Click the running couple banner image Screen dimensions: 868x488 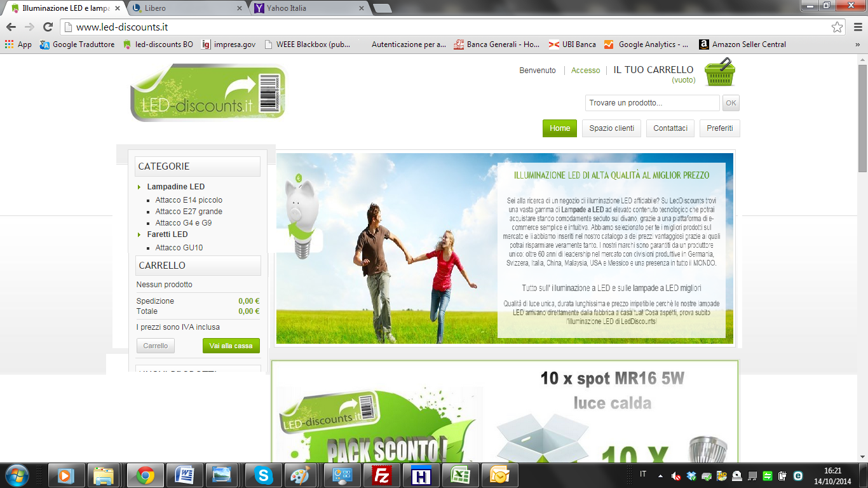505,248
